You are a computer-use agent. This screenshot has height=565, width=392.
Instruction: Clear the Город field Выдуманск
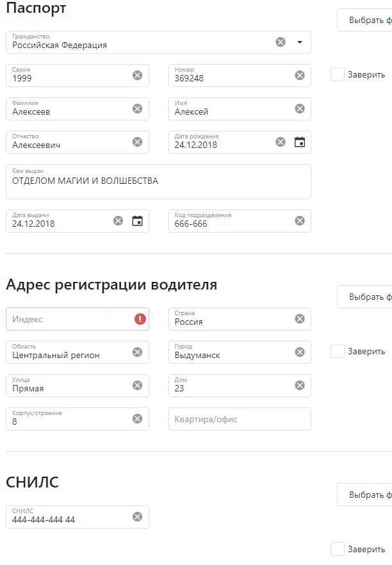point(300,352)
